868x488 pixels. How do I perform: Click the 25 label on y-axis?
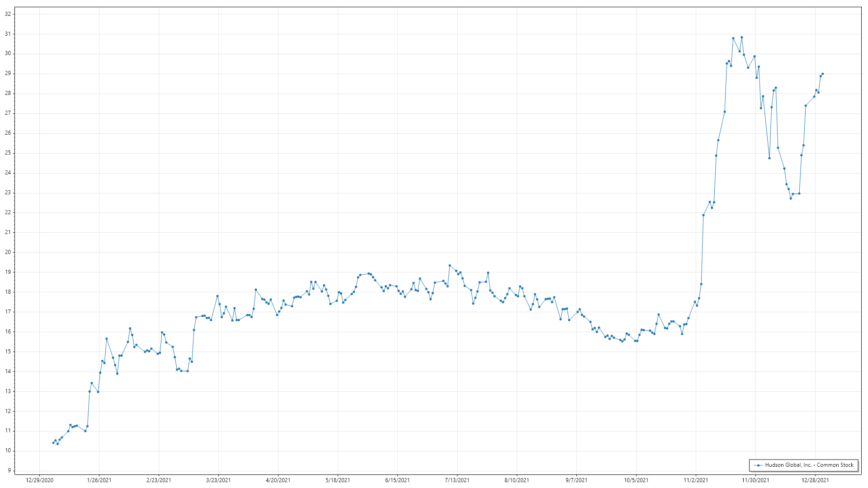click(x=8, y=153)
